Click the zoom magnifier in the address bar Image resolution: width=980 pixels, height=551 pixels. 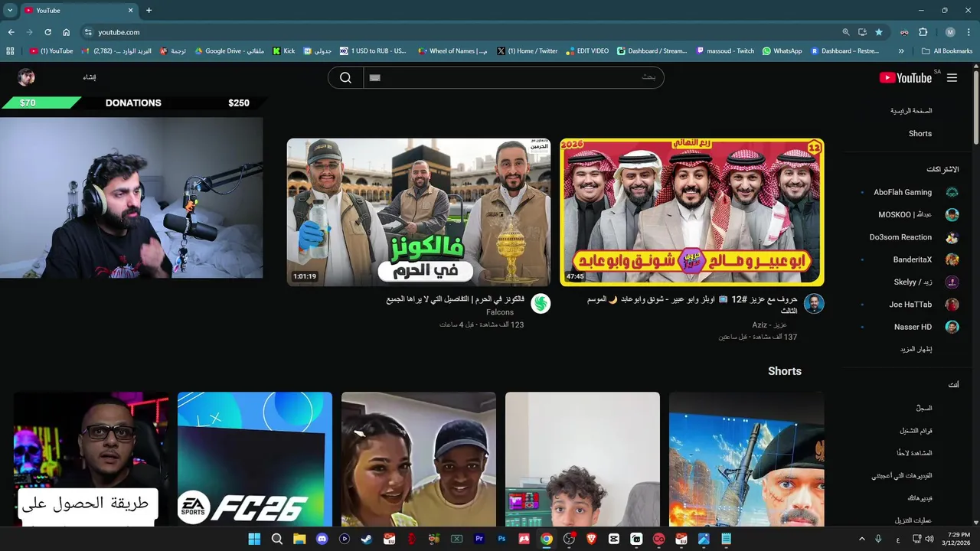click(846, 32)
